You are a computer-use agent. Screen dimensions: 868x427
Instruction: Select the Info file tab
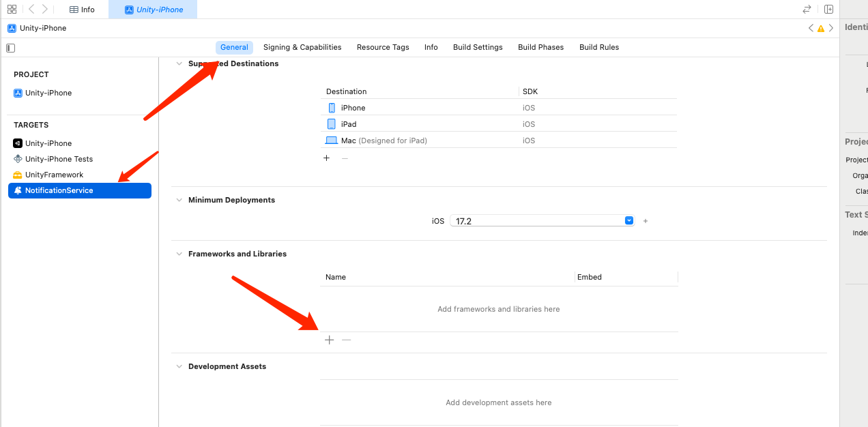(83, 10)
